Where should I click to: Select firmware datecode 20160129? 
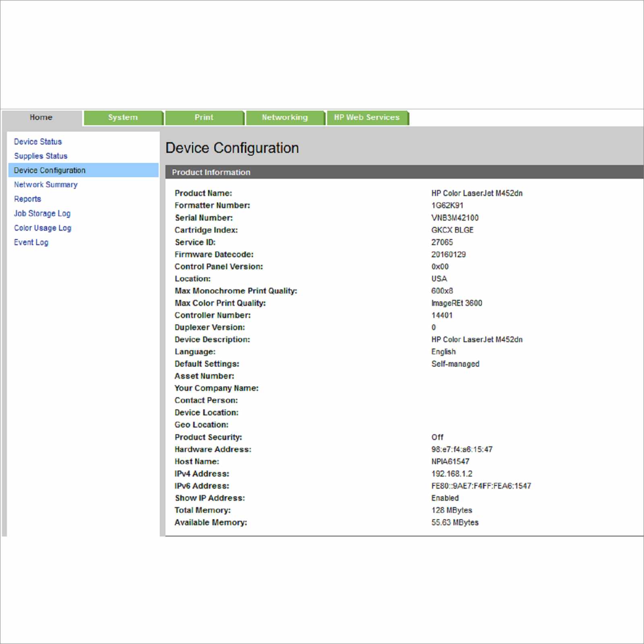coord(448,254)
